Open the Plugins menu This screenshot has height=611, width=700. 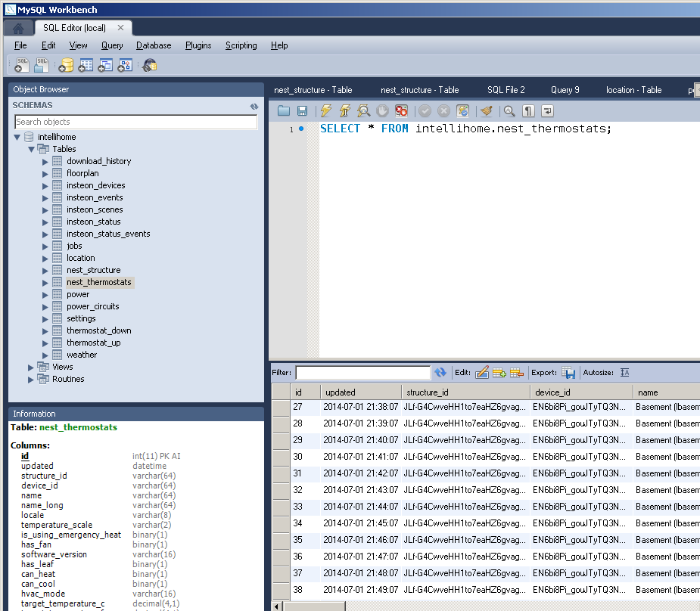point(198,45)
